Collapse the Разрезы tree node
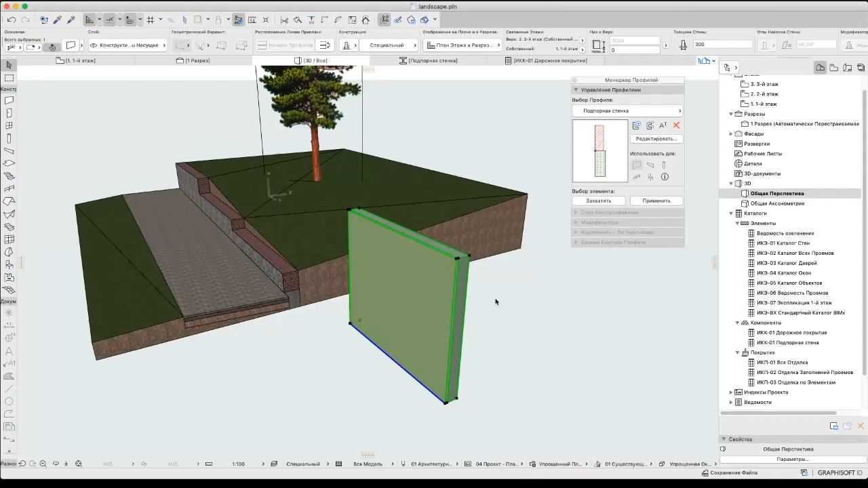Image resolution: width=868 pixels, height=488 pixels. [x=731, y=114]
